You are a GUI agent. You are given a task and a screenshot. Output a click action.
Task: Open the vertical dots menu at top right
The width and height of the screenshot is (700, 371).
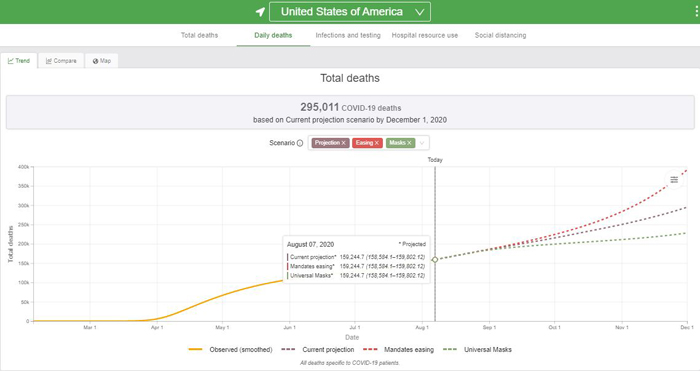696,11
